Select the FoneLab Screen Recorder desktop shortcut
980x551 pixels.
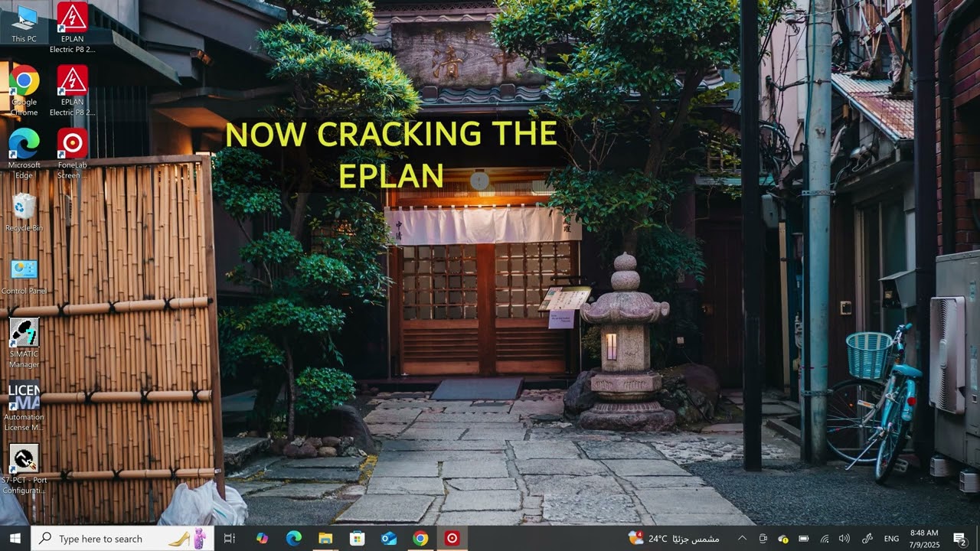(73, 154)
